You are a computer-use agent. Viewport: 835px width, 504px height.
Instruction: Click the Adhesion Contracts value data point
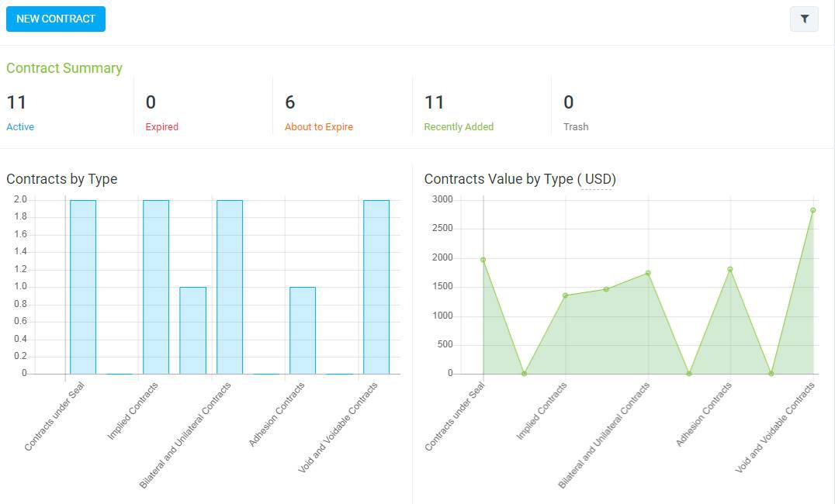[x=729, y=269]
